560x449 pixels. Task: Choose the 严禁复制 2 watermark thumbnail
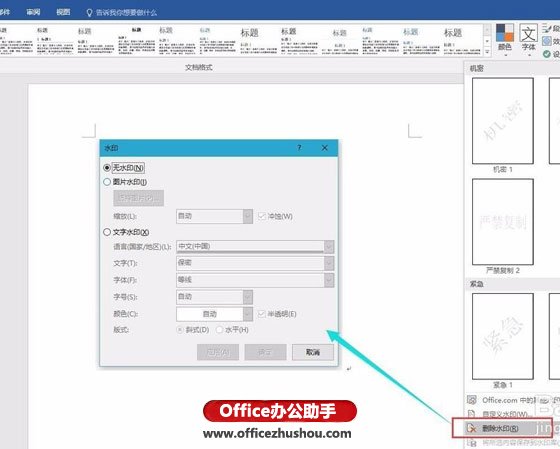[x=503, y=222]
